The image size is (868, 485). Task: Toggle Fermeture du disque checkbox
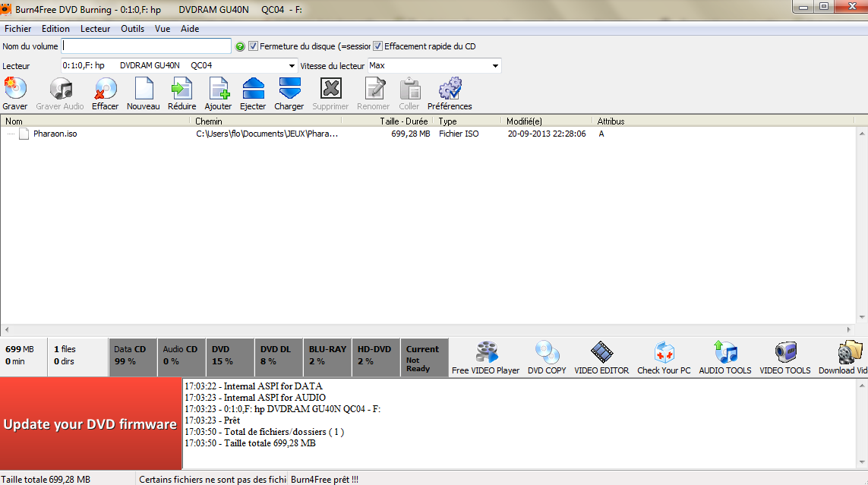[253, 46]
